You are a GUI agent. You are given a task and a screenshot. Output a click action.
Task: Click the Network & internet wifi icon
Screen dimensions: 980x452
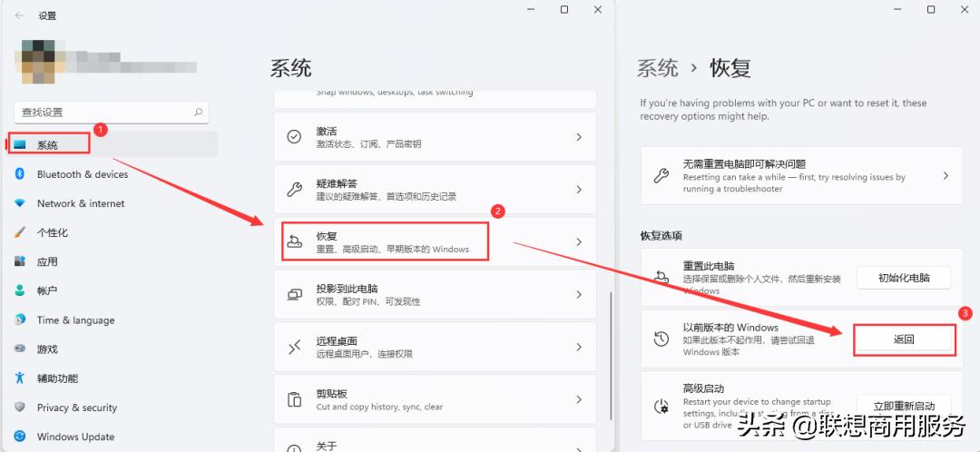(20, 203)
